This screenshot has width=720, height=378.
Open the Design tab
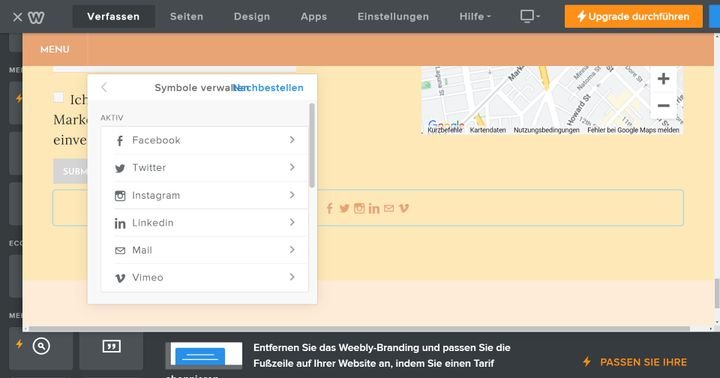coord(252,17)
